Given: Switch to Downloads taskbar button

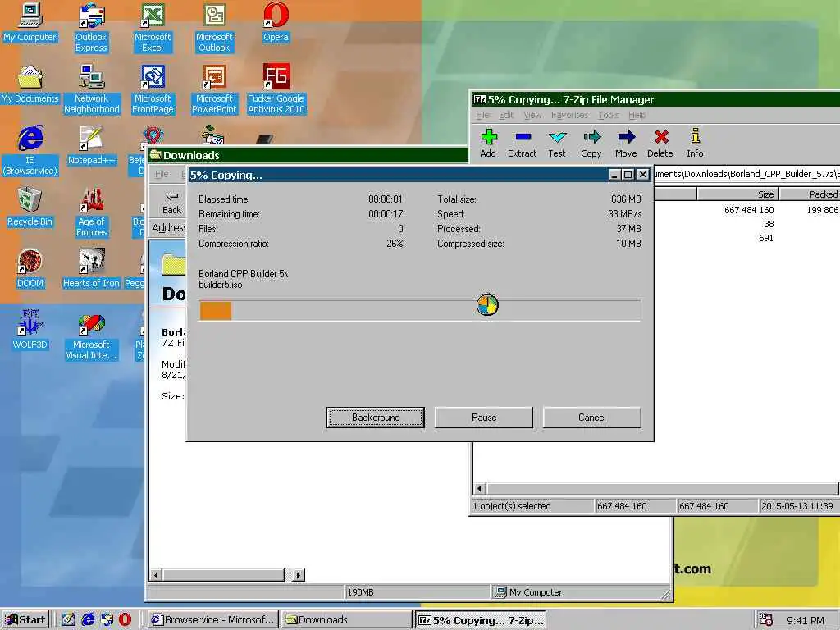Looking at the screenshot, I should 346,619.
